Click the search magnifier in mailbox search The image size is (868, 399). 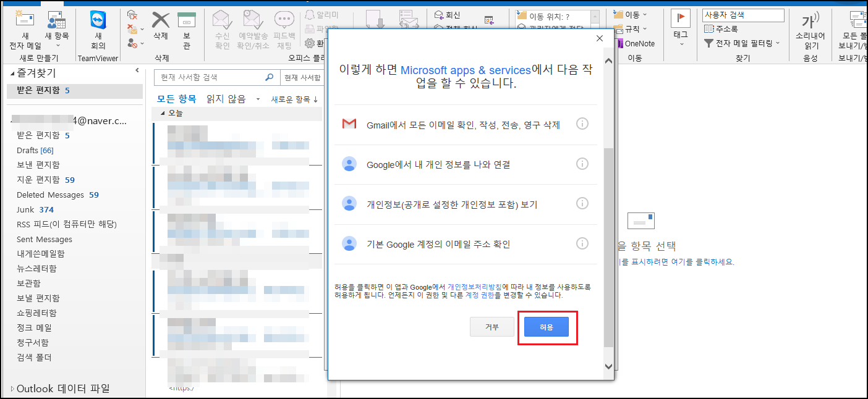click(269, 77)
